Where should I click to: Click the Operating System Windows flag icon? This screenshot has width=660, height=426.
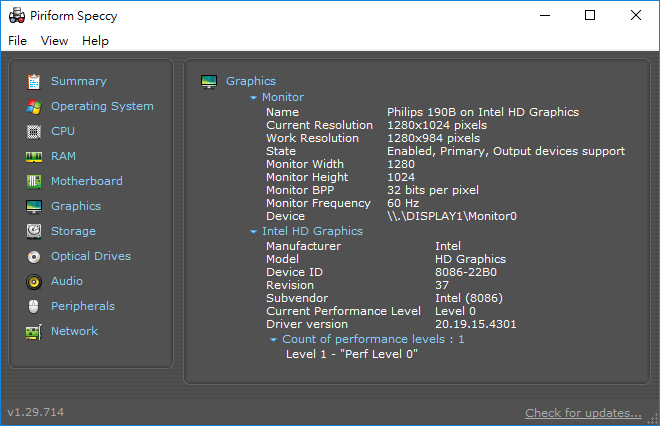click(34, 106)
